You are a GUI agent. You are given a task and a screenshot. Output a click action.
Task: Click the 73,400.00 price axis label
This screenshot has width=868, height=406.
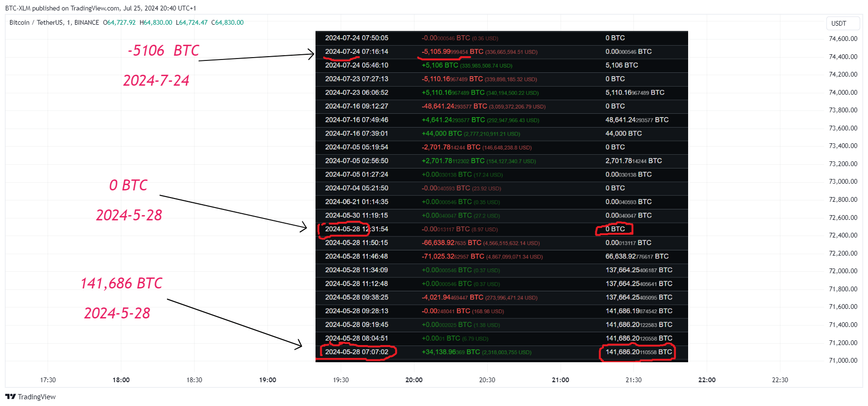click(843, 146)
